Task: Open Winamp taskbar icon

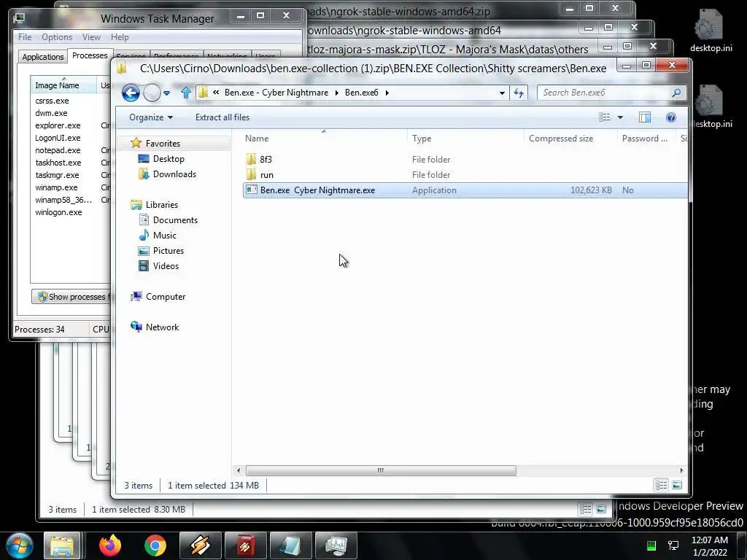Action: 200,545
